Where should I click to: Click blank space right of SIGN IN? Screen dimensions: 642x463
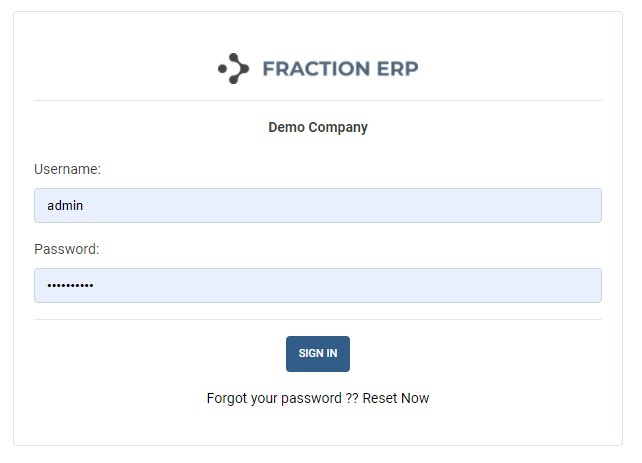point(480,354)
